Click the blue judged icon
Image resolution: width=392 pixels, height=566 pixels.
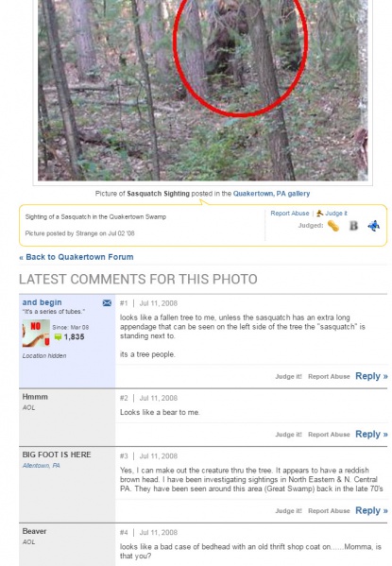coord(374,226)
